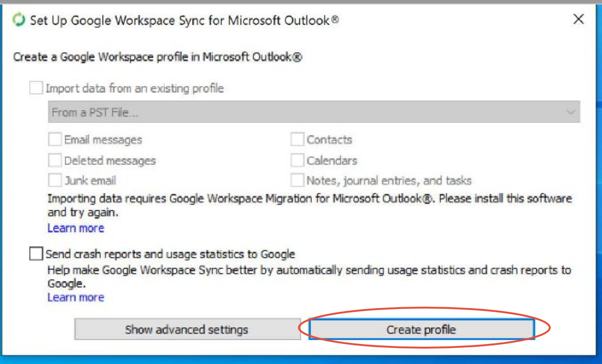Image resolution: width=602 pixels, height=364 pixels.
Task: Tick Import data from an existing profile
Action: [x=36, y=88]
